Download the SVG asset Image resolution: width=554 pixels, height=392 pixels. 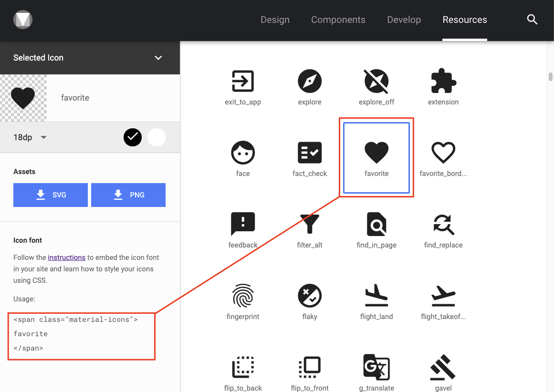point(51,195)
